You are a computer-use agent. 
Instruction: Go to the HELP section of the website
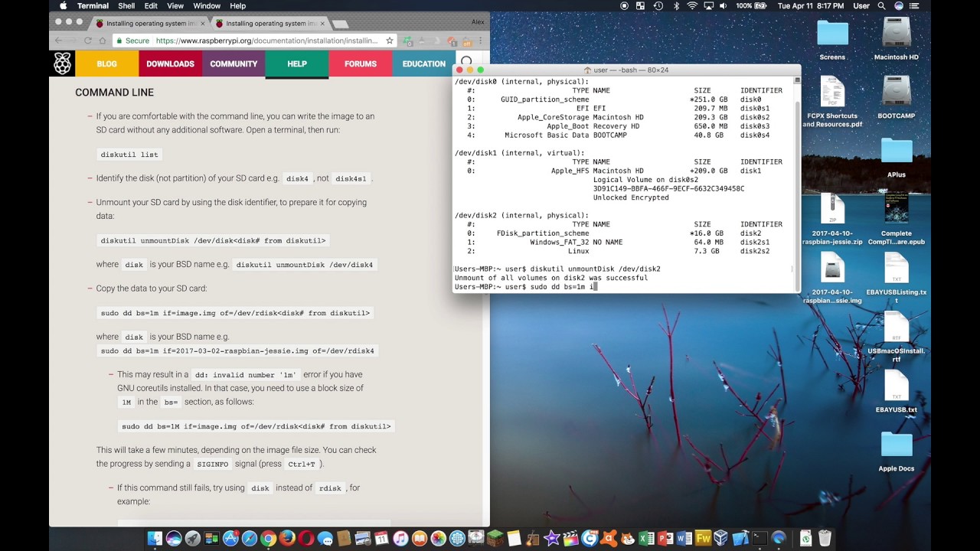click(297, 64)
